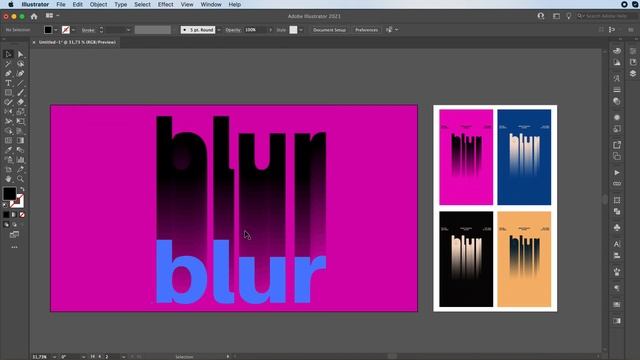Select the Pen tool
Screen dimensions: 640x360
tap(8, 73)
